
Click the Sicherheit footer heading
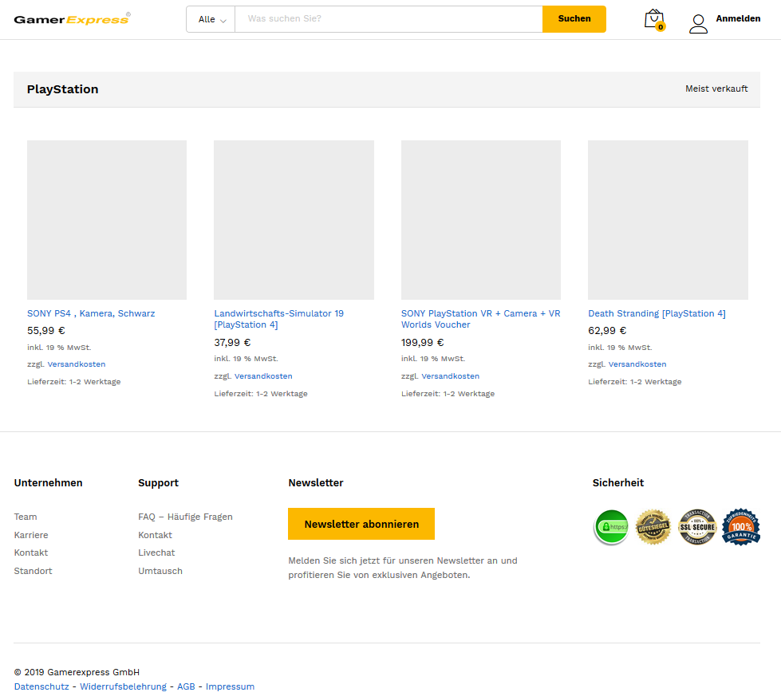pos(618,482)
